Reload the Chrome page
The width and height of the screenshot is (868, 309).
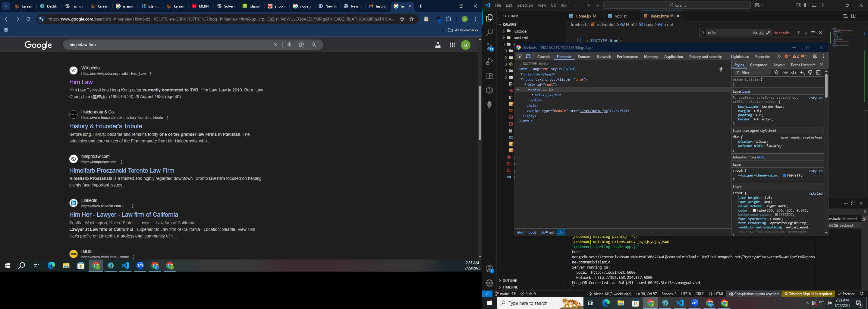29,19
